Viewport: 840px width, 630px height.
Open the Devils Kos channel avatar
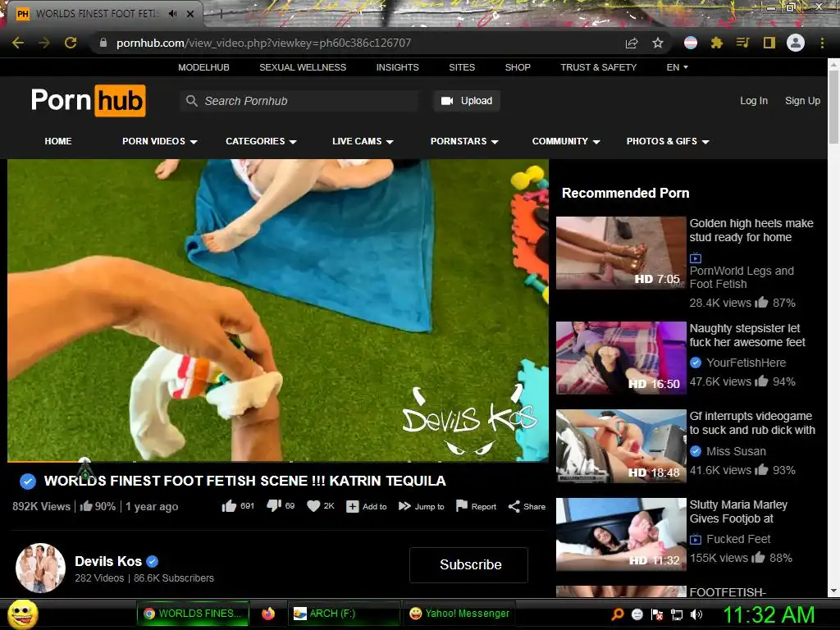point(41,568)
